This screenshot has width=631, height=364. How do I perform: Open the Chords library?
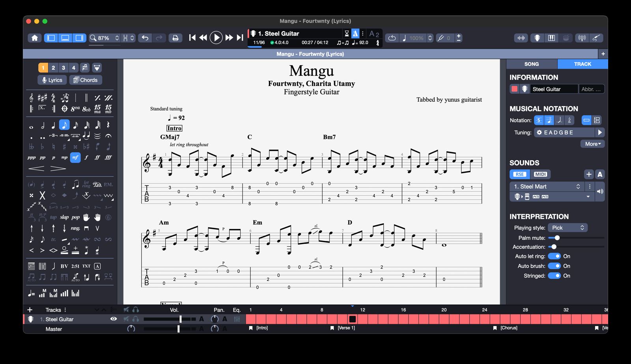[86, 80]
